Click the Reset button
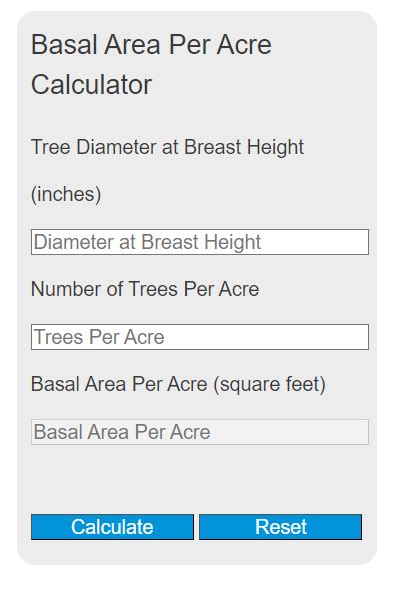This screenshot has height=602, width=401. (x=280, y=527)
